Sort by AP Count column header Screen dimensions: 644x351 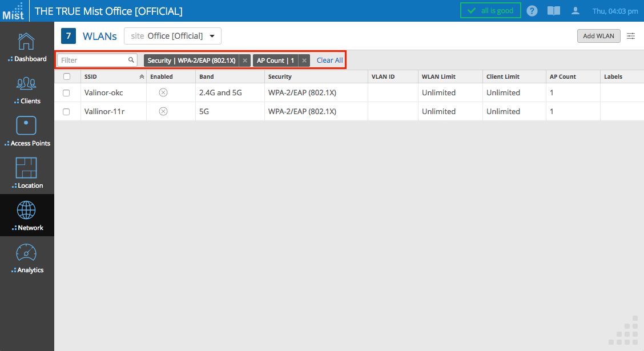(x=563, y=76)
